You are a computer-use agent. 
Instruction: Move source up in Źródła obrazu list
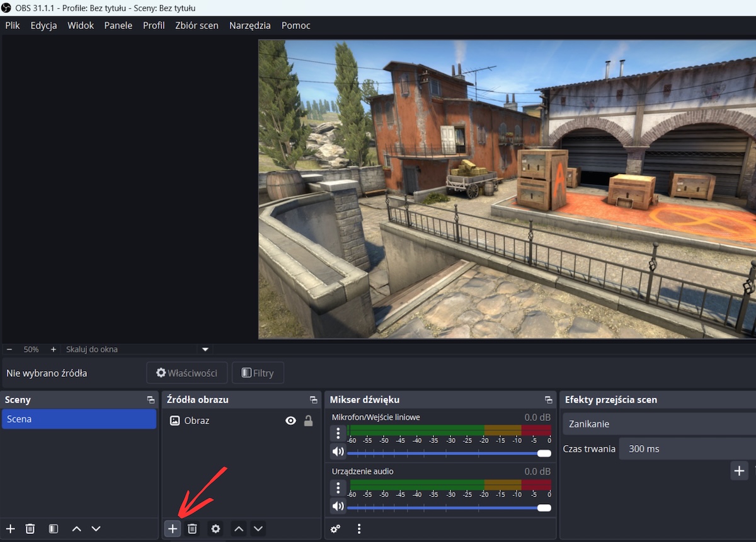pyautogui.click(x=239, y=529)
